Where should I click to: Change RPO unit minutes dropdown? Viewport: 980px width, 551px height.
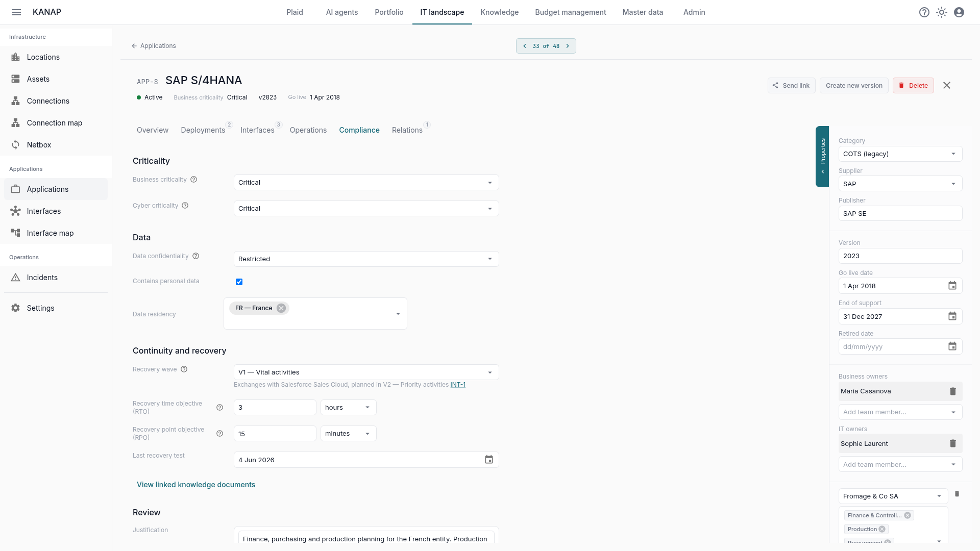point(349,434)
